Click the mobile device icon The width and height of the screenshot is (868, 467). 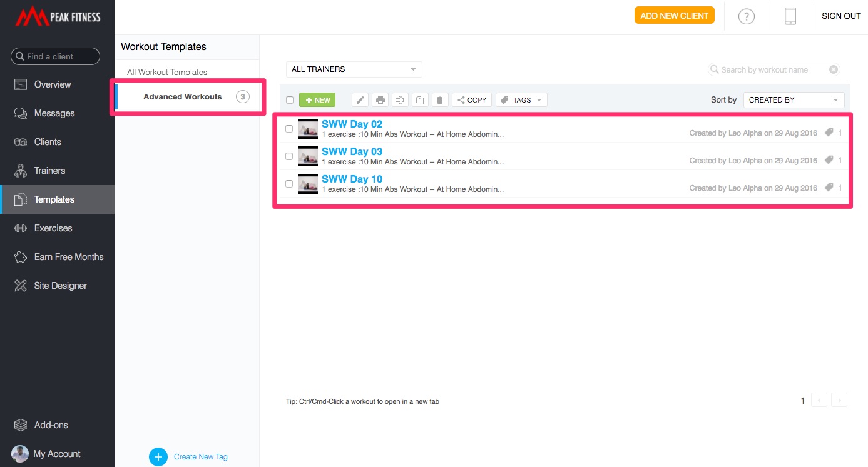coord(790,16)
